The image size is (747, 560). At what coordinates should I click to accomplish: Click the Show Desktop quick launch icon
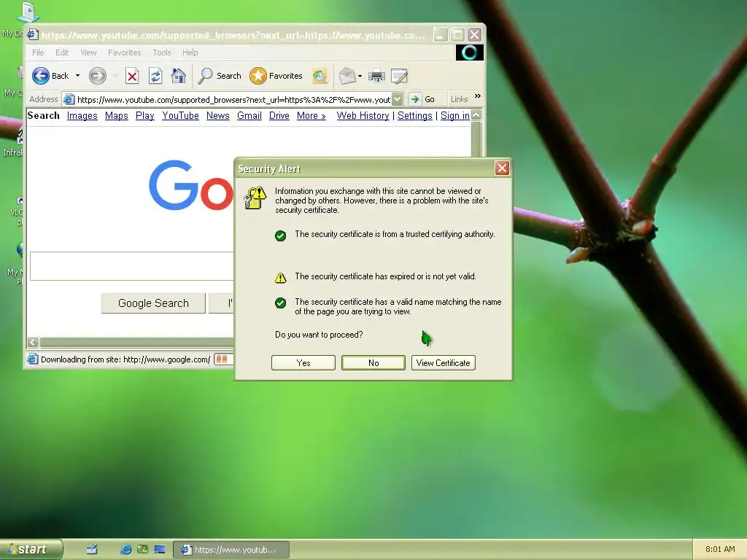click(91, 550)
